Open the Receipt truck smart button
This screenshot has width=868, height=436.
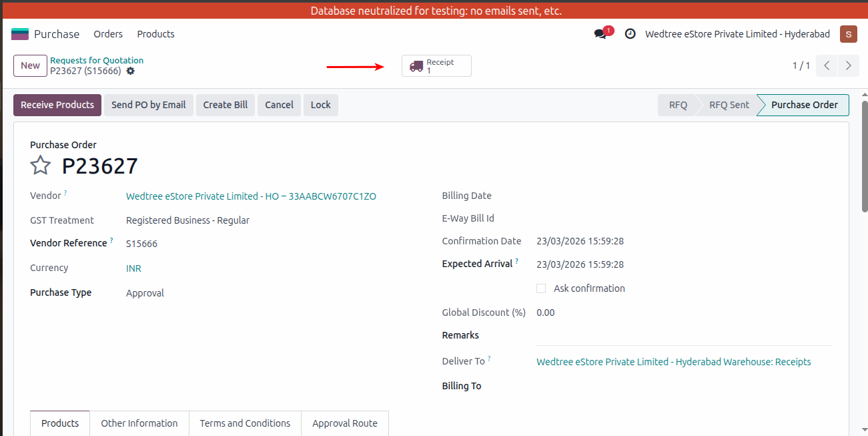(436, 66)
